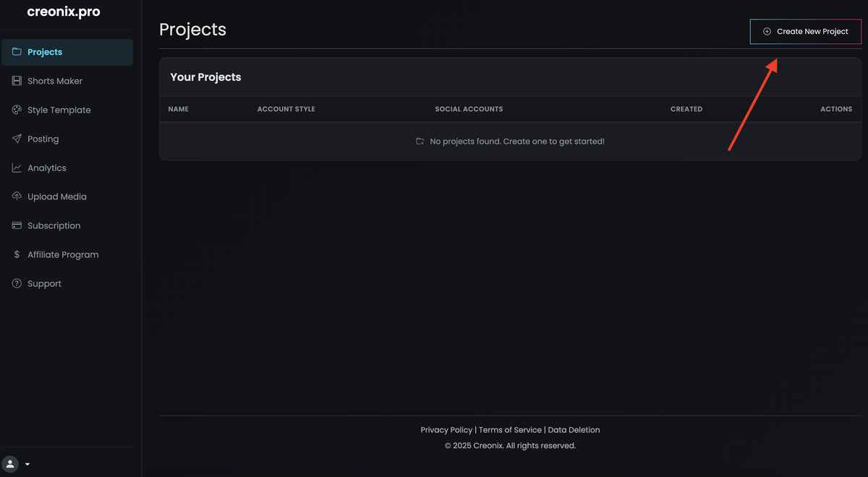Click the Upload Media cloud icon
The image size is (868, 477).
(17, 197)
